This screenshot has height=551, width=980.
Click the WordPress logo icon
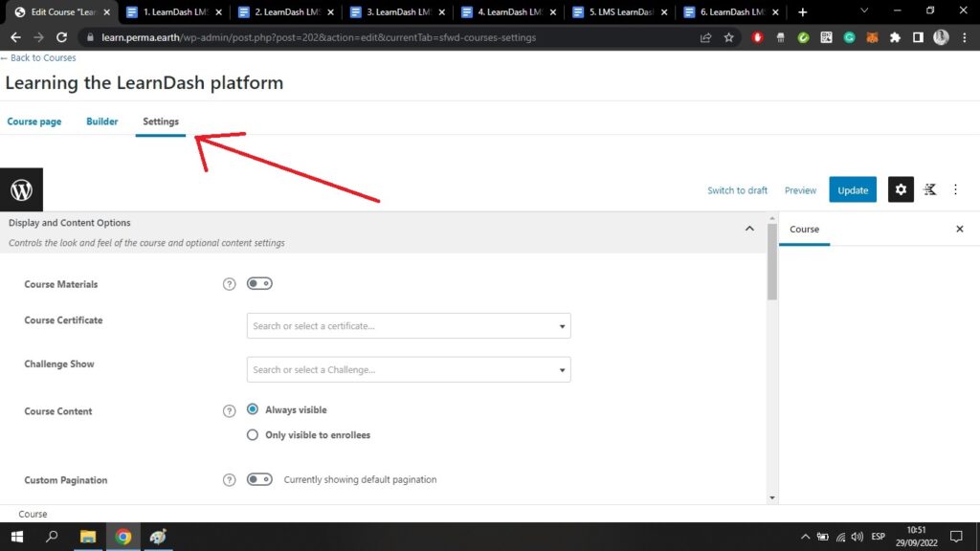[21, 189]
